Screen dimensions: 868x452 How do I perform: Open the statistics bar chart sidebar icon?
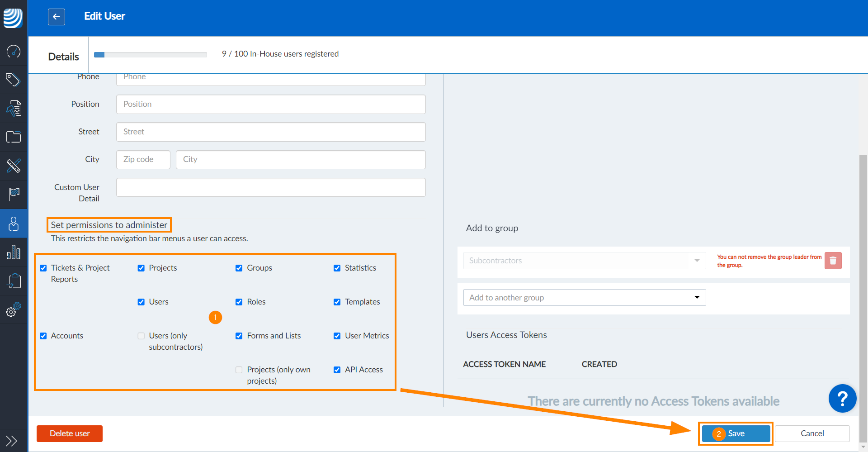14,252
